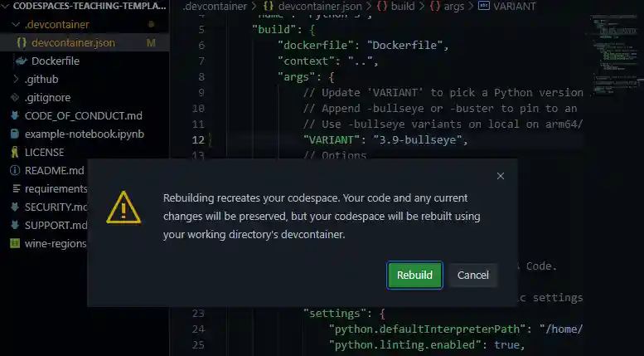Select the .gitignore file
Screen dimensions: 644x356
47,97
